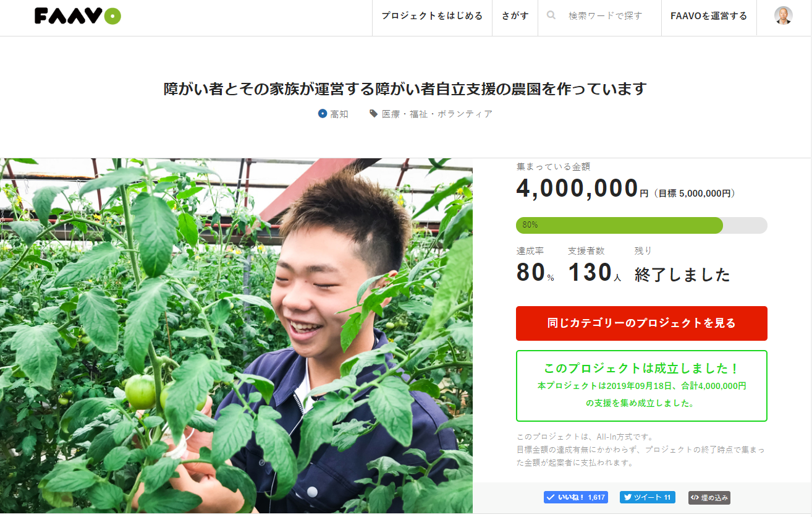The height and width of the screenshot is (517, 812).
Task: Click the project title heading
Action: [405, 89]
